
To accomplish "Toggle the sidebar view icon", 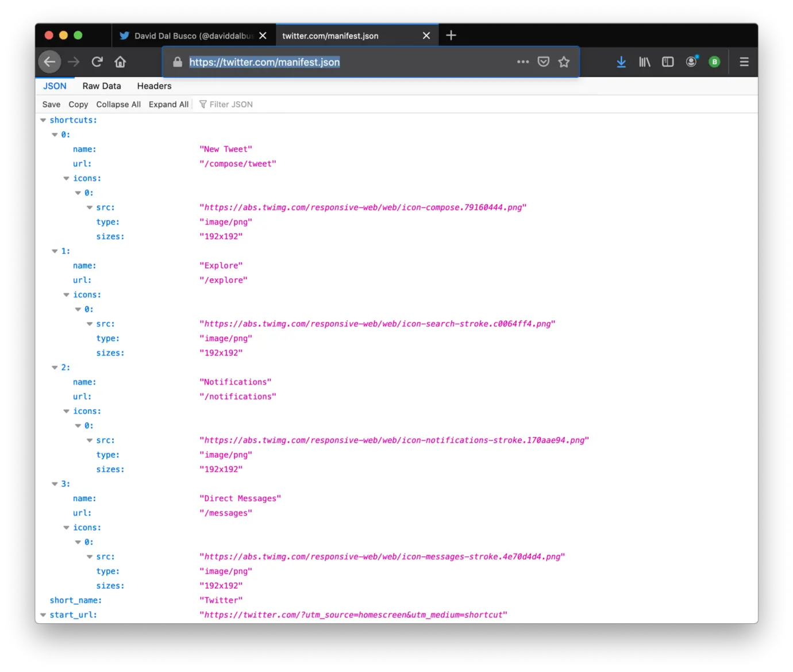I will pyautogui.click(x=668, y=62).
